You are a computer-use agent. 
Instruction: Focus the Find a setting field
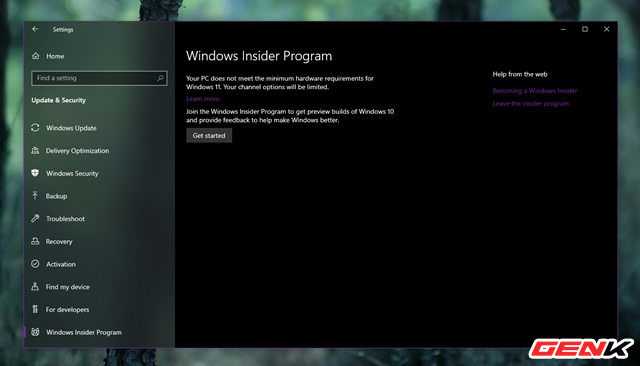click(x=99, y=78)
